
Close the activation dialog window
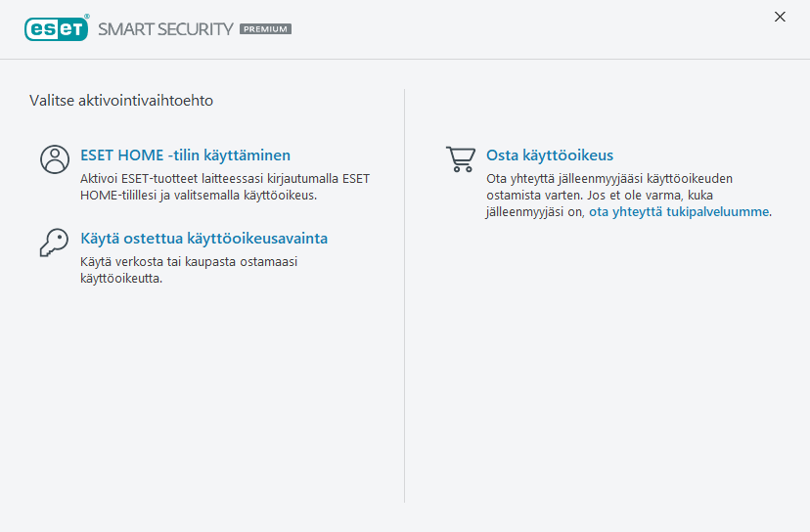780,17
